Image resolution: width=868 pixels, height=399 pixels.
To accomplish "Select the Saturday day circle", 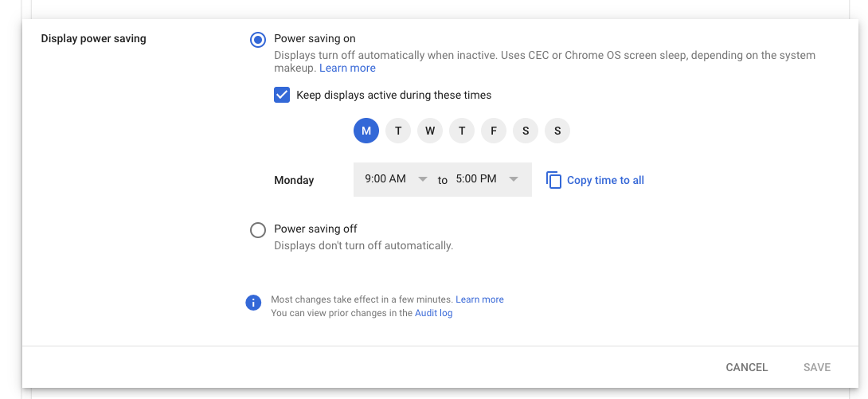I will (x=526, y=131).
